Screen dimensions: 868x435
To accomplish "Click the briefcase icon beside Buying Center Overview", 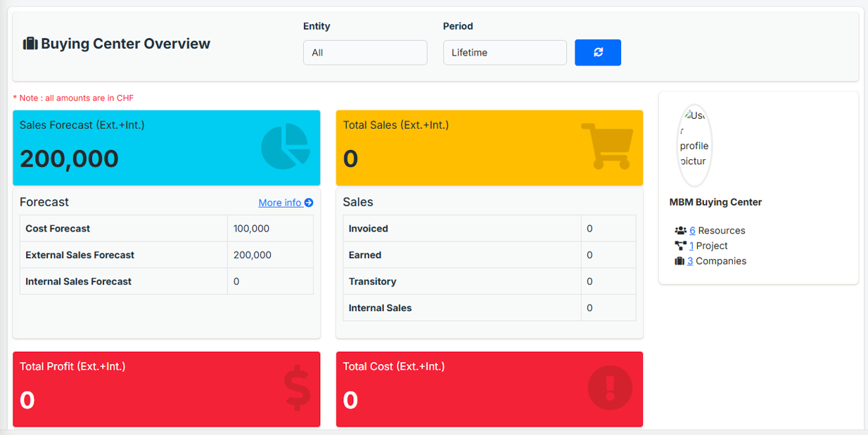I will [30, 44].
